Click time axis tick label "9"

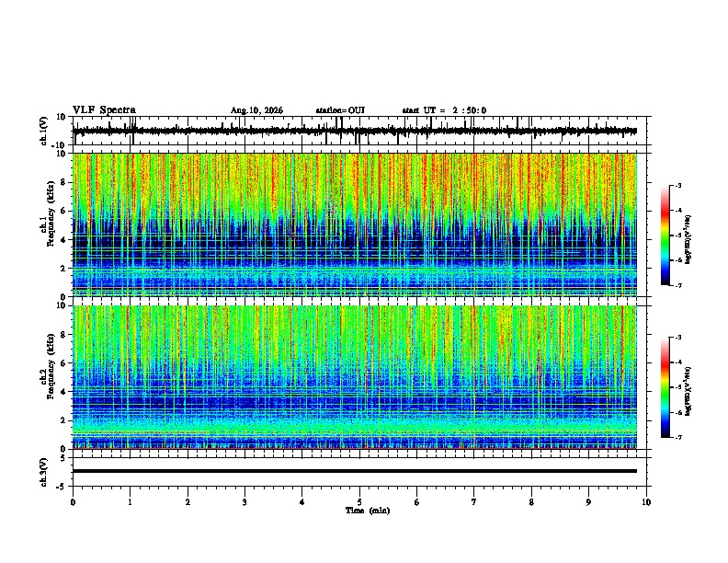(588, 502)
